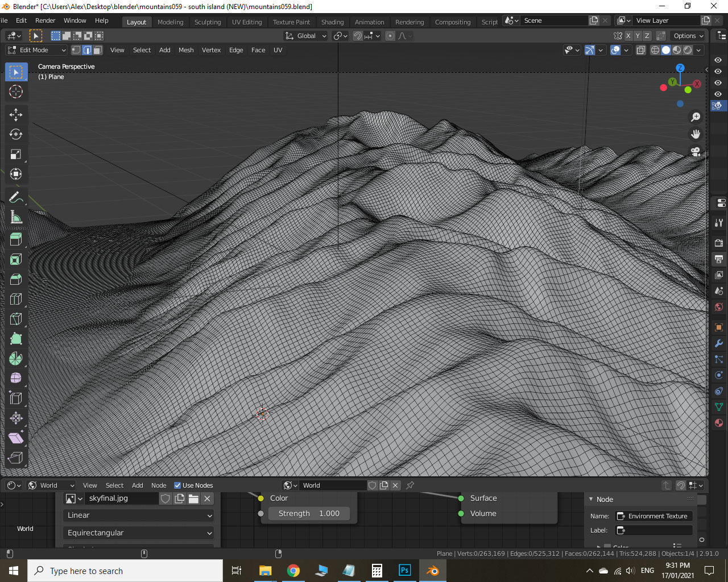Screen dimensions: 728x582
Task: Switch to Shading workspace tab
Action: 332,22
